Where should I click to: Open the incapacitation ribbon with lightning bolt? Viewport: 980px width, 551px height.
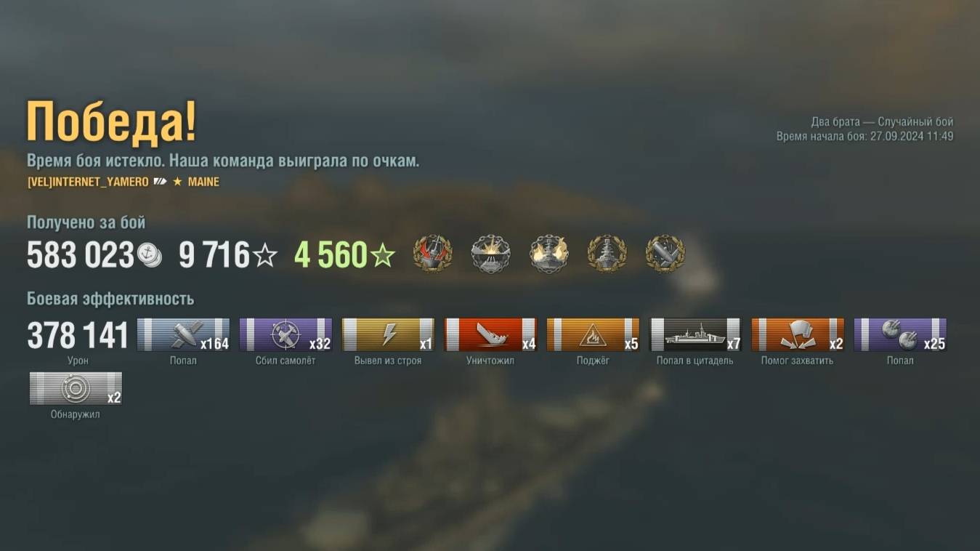[x=388, y=334]
